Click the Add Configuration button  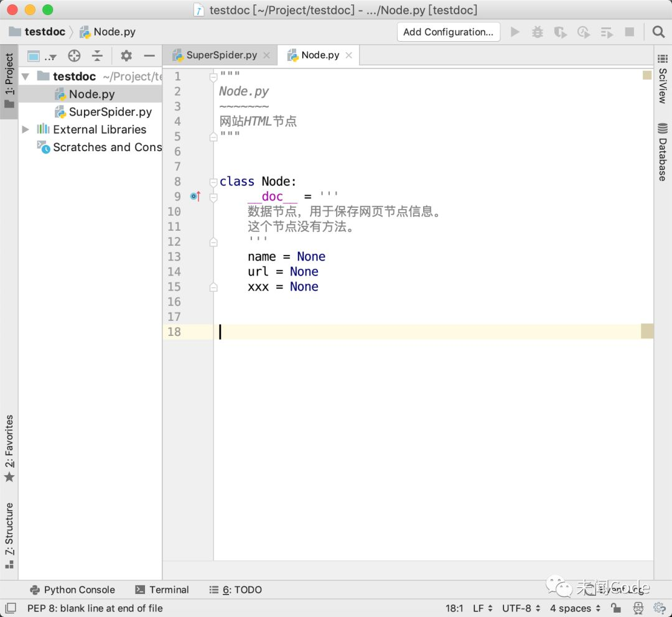tap(448, 32)
